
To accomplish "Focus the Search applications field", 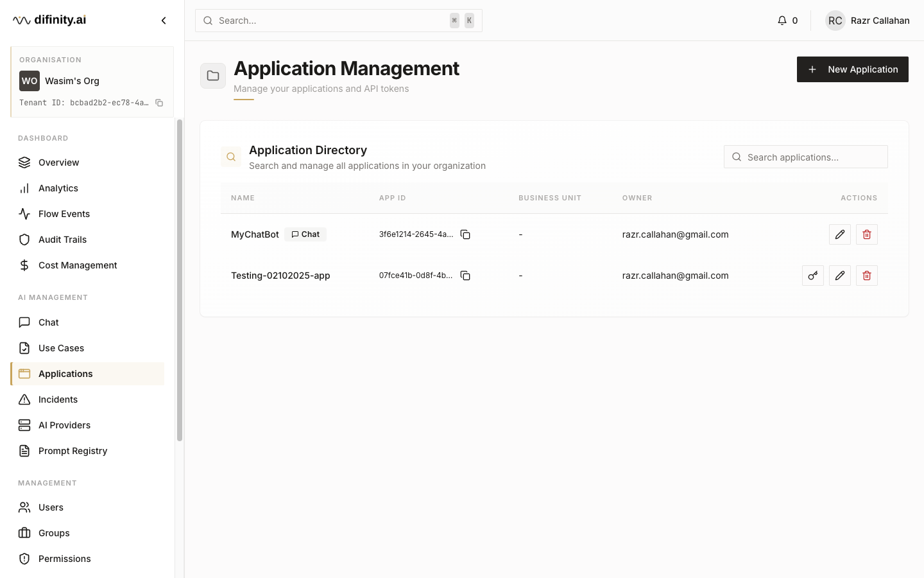I will pyautogui.click(x=806, y=157).
